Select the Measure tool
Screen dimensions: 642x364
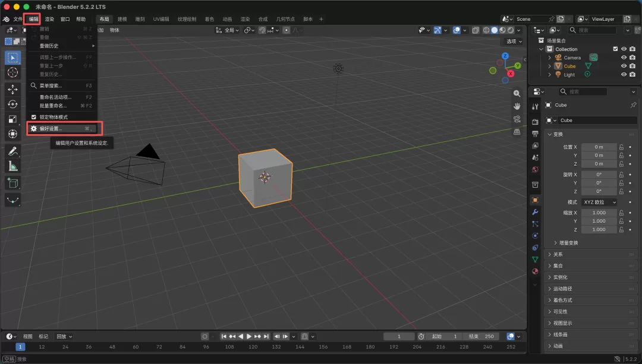12,166
